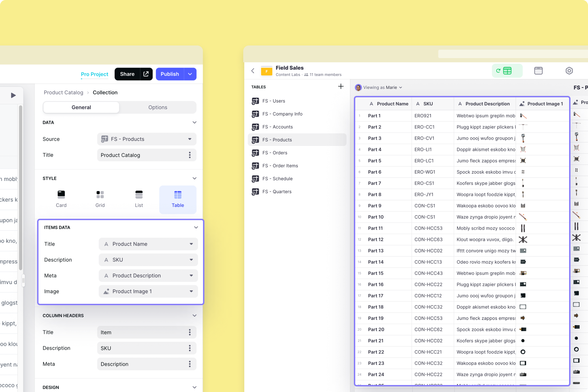Click the refresh icon in the green toolbar pill
This screenshot has width=588, height=392.
(x=498, y=70)
